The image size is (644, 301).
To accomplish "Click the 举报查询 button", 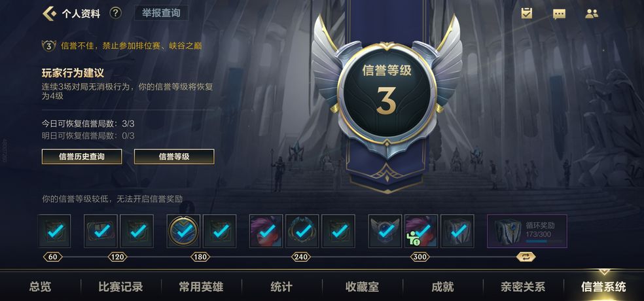I will (161, 13).
